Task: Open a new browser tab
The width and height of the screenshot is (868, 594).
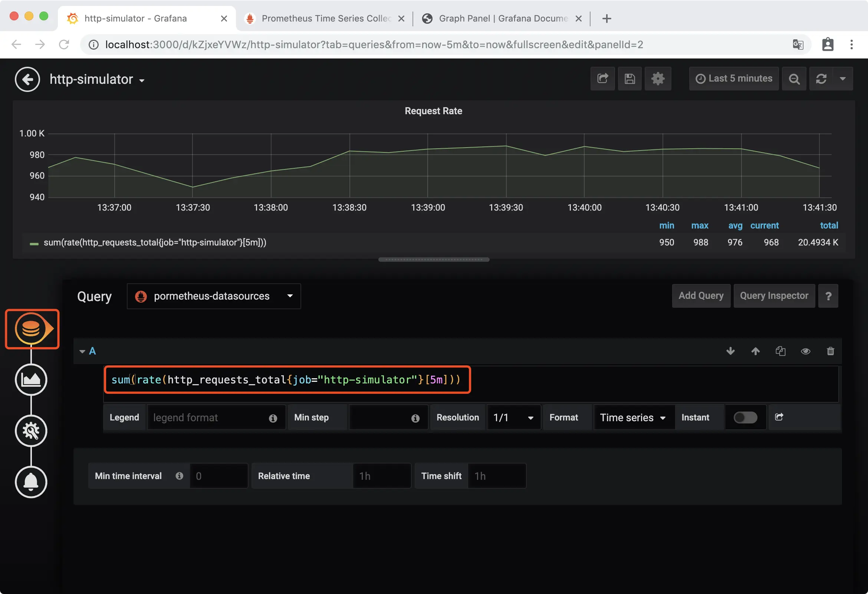Action: [x=606, y=18]
